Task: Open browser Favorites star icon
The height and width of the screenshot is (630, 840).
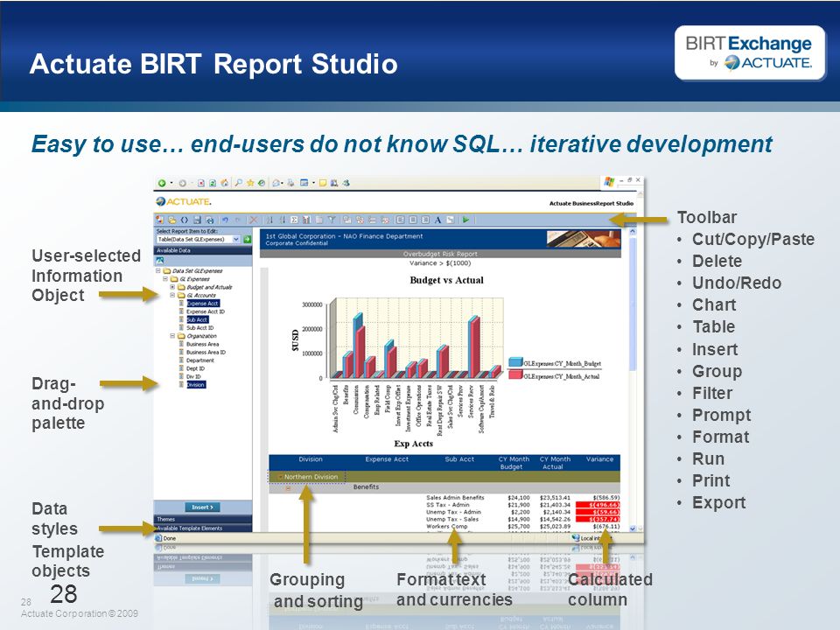Action: coord(250,183)
